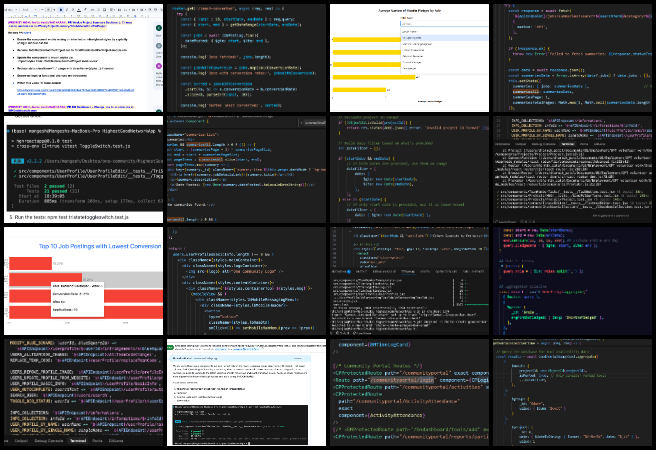This screenshot has width=656, height=450.
Task: Open the Google Doc thumbnail with bulleted review notes
Action: pyautogui.click(x=83, y=58)
